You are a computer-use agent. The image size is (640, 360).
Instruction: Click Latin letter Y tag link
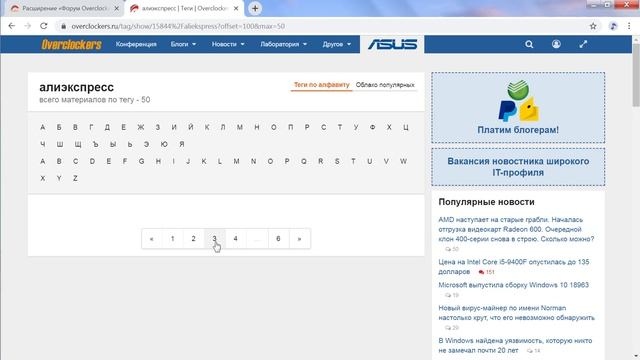tap(59, 178)
